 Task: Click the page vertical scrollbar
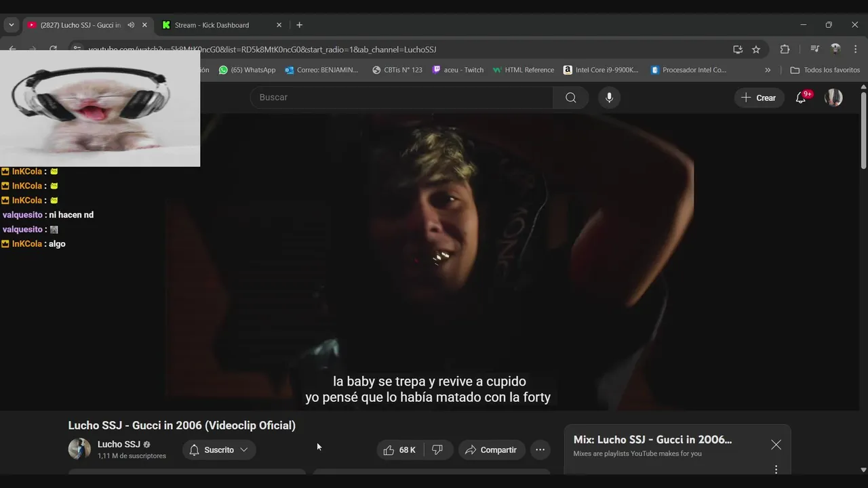tap(863, 131)
